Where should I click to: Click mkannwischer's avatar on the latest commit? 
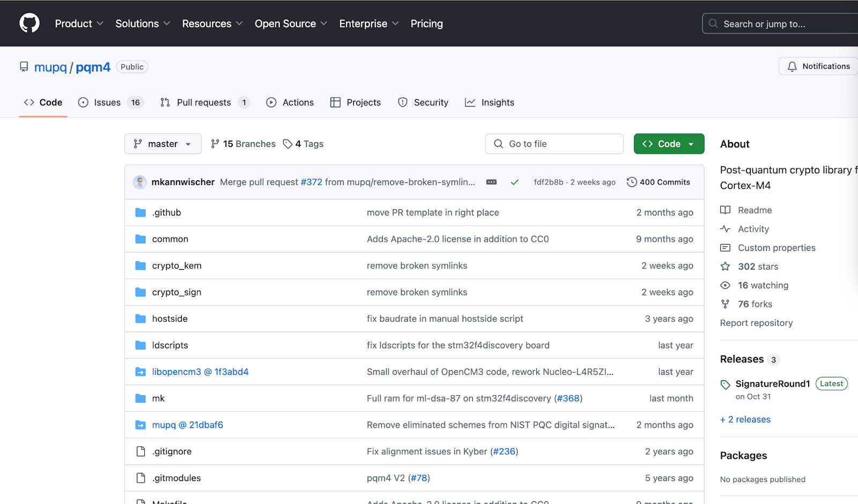tap(139, 182)
